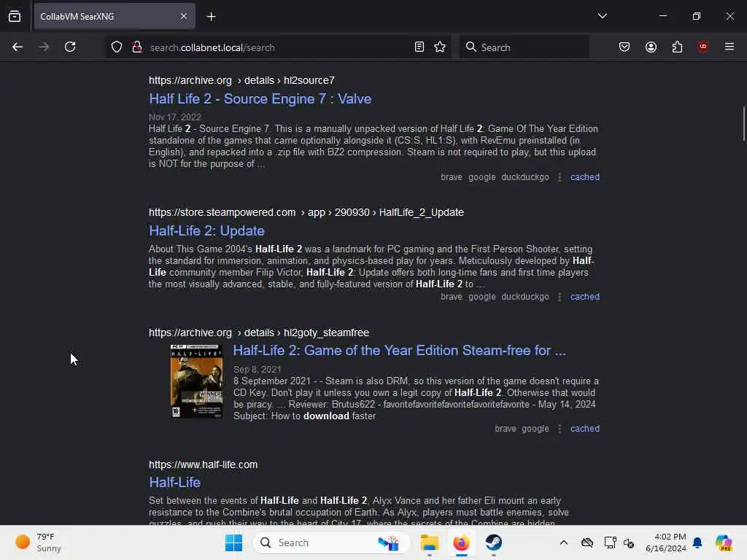747x560 pixels.
Task: Open Steam from the taskbar
Action: [x=494, y=542]
